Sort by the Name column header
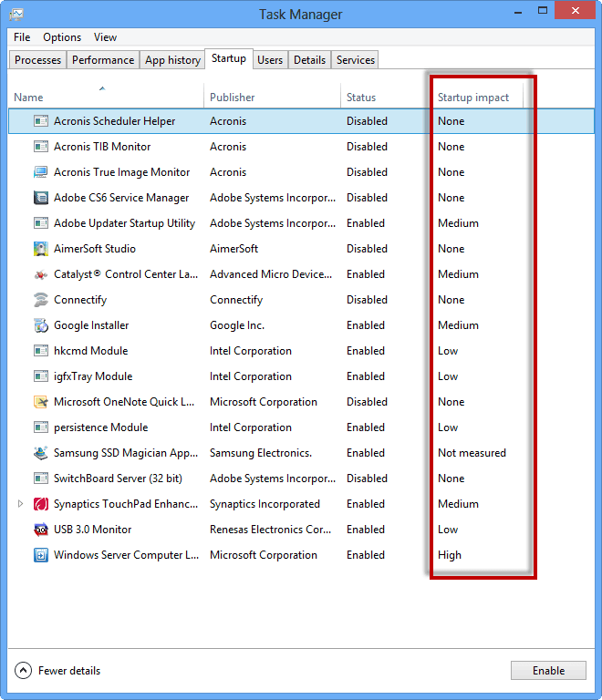Screen dimensions: 602x700 [x=106, y=96]
